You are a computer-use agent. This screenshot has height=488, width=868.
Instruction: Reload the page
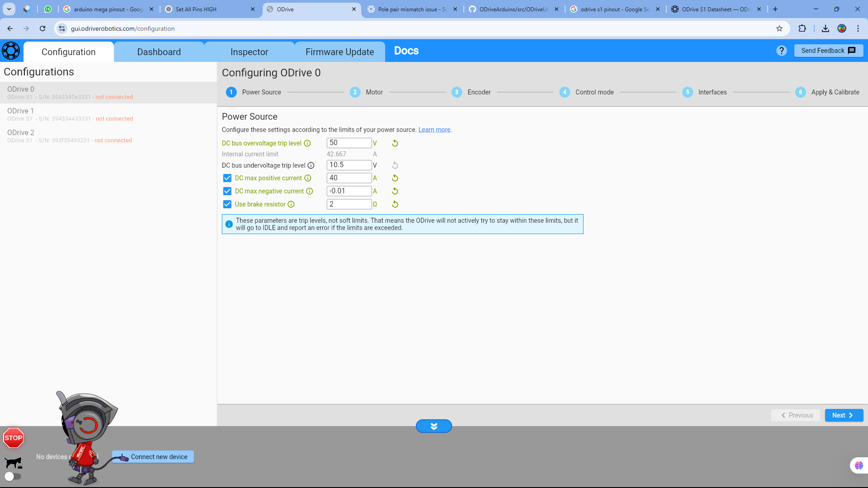click(x=42, y=28)
